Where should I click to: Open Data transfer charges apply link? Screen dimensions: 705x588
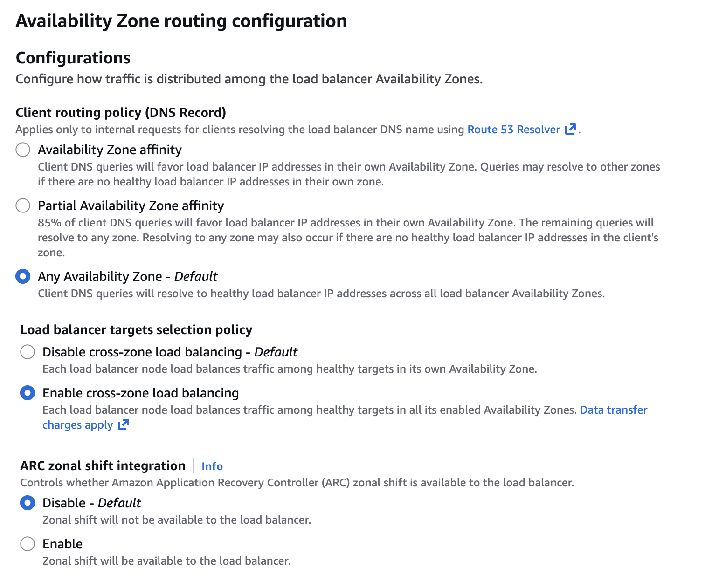[x=613, y=410]
